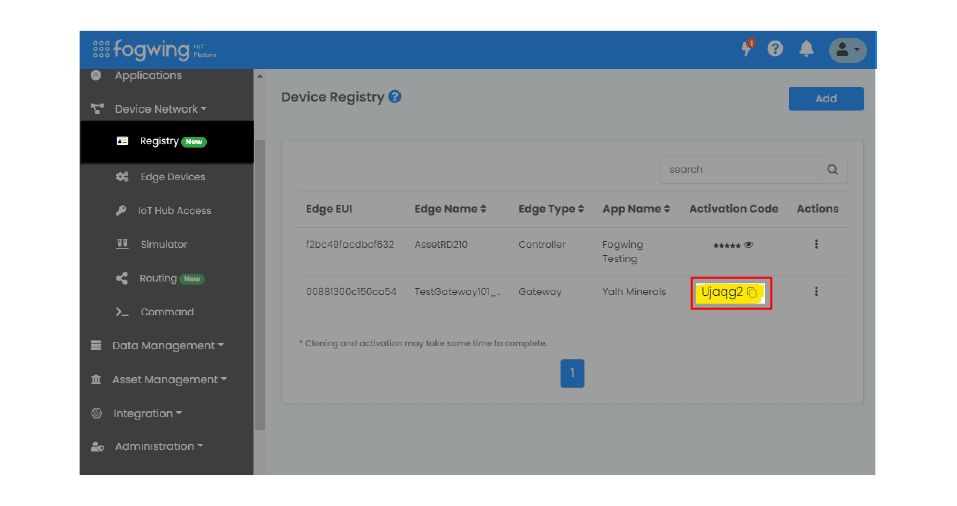Click the Registry card icon in sidebar
This screenshot has height=506, width=957.
(x=122, y=141)
